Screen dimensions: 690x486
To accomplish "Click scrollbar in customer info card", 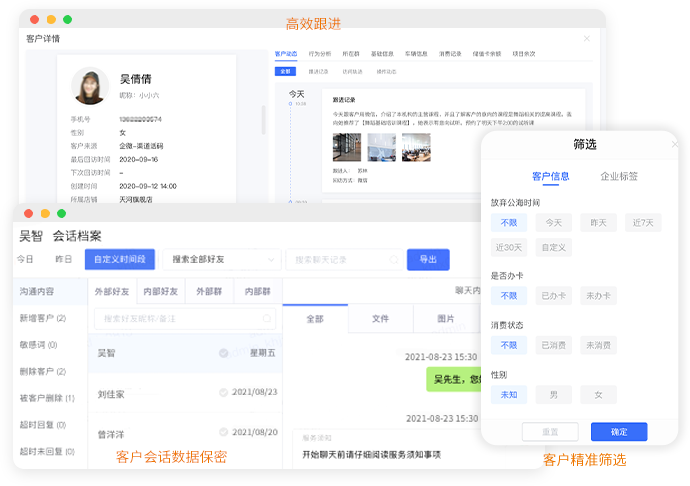I will pos(264,119).
